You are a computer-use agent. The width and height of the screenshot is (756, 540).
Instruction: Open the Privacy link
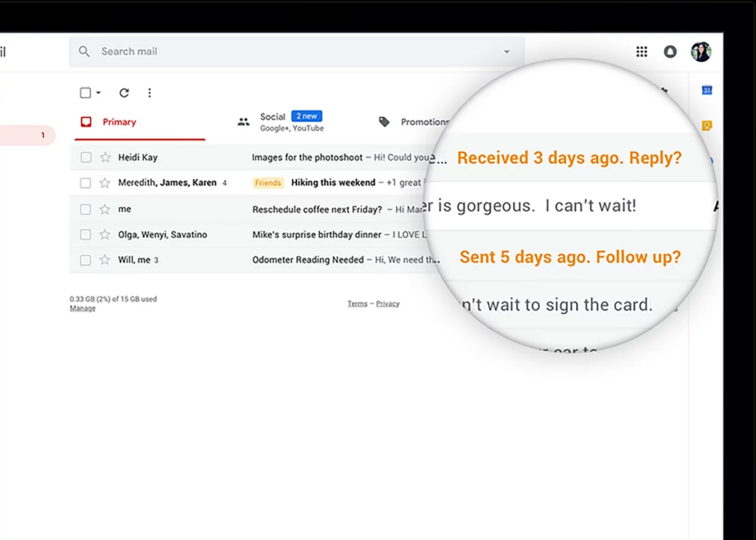coord(388,303)
